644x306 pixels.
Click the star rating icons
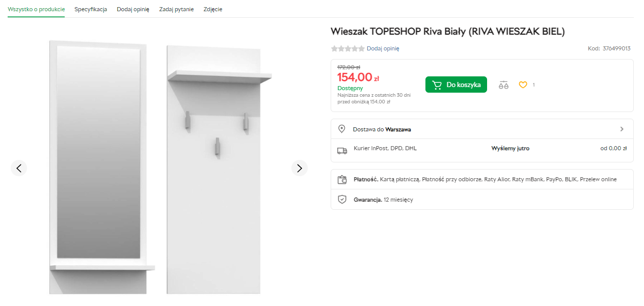point(347,49)
